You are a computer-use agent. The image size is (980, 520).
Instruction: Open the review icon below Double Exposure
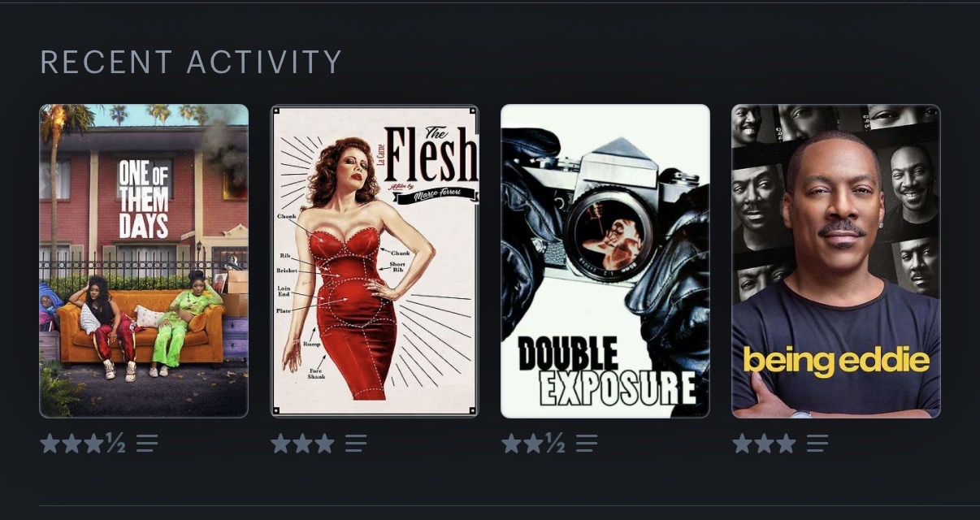tap(587, 444)
